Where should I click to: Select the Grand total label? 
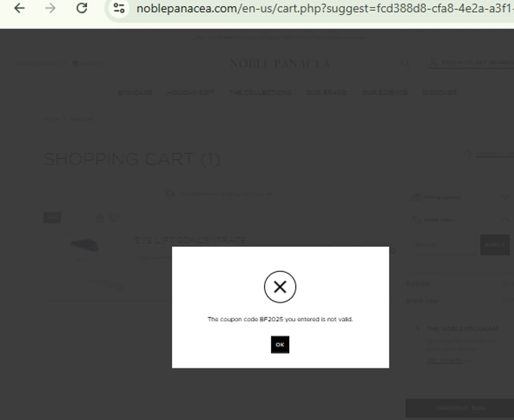422,301
